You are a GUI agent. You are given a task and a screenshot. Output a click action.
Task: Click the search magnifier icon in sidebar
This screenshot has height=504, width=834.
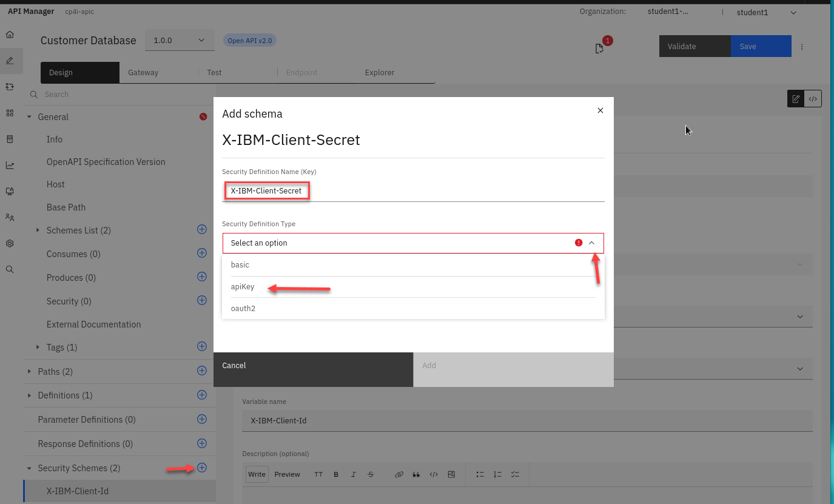pyautogui.click(x=10, y=269)
